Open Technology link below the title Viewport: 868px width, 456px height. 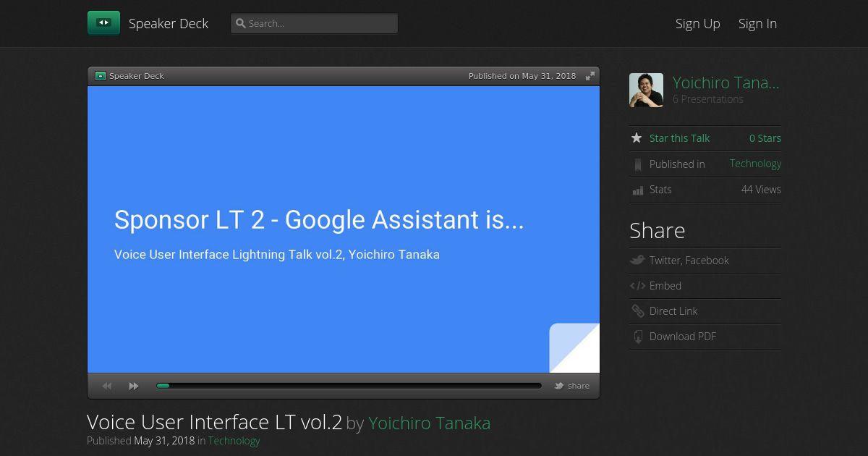click(x=234, y=440)
